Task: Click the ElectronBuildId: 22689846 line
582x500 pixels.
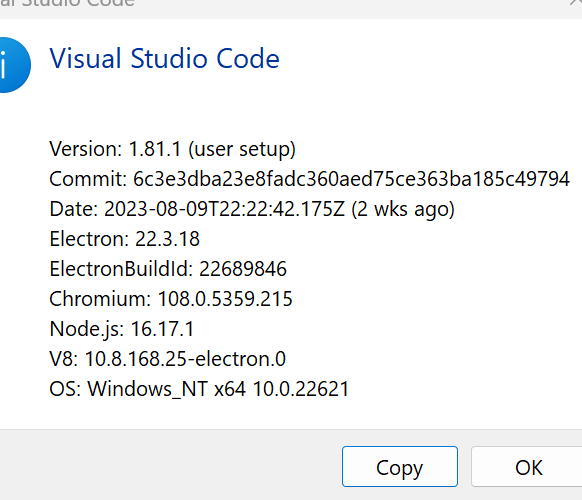Action: (168, 269)
